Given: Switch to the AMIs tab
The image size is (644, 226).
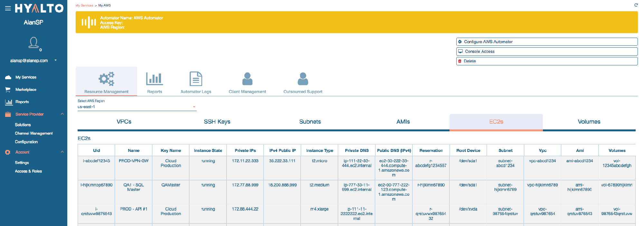Looking at the screenshot, I should (403, 122).
